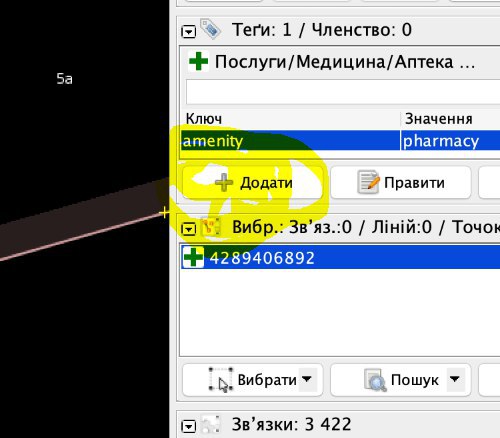This screenshot has height=438, width=500.
Task: Click the Правити button
Action: [401, 183]
